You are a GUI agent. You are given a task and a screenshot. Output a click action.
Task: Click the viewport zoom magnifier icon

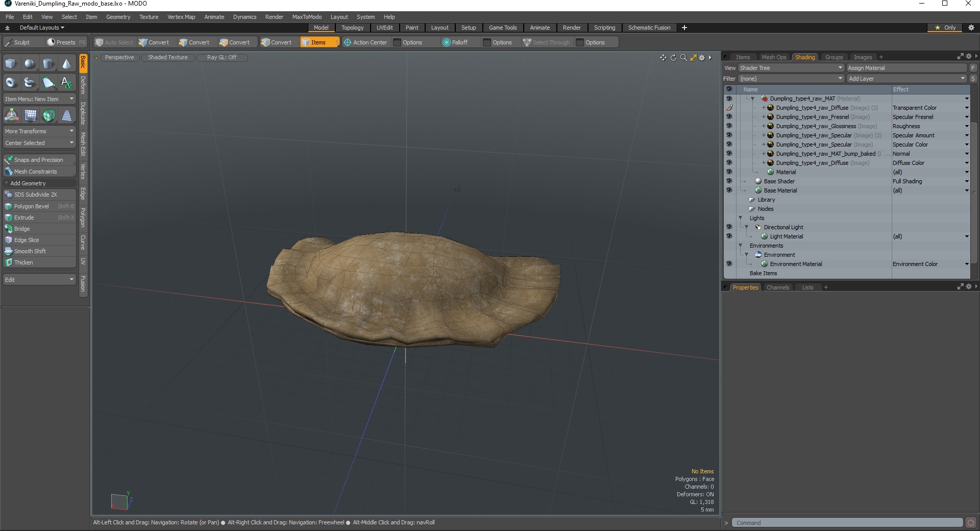pos(683,58)
